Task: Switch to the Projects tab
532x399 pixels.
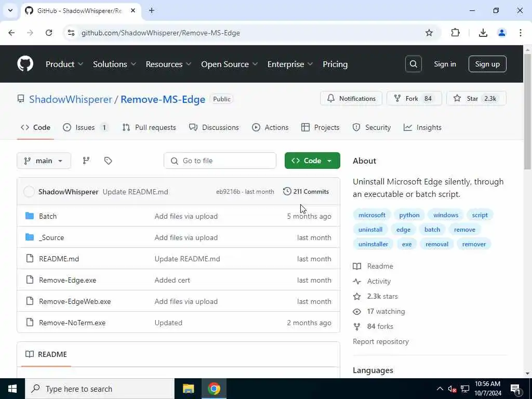Action: pos(320,128)
